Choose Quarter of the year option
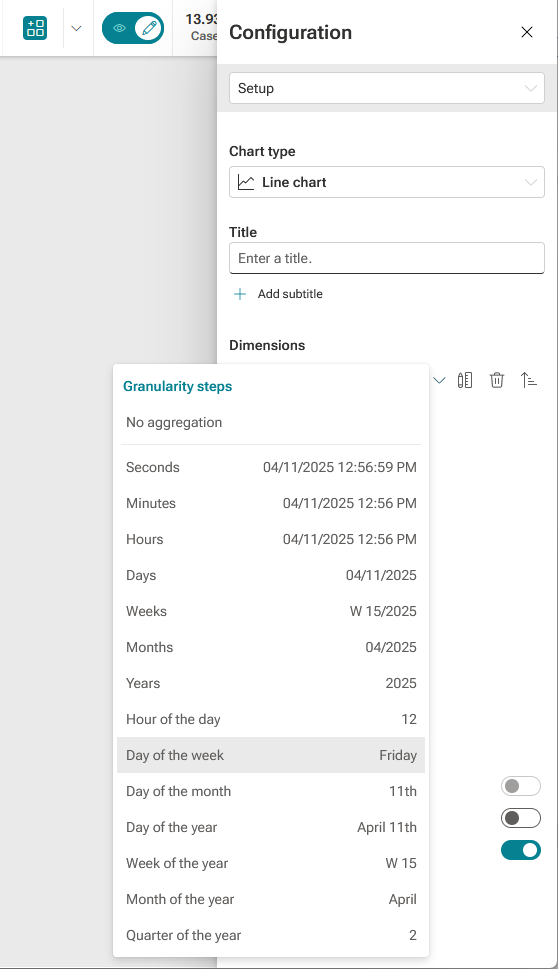Screen dimensions: 558x969 tap(271, 935)
